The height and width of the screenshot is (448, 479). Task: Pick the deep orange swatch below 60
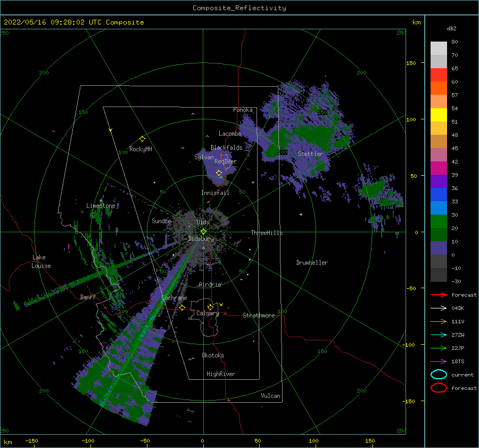coord(439,88)
